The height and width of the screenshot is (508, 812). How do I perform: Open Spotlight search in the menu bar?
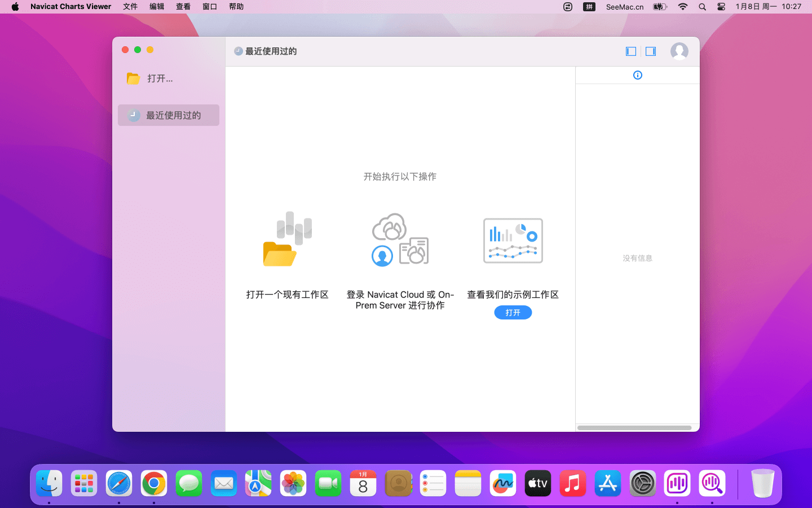(x=702, y=7)
